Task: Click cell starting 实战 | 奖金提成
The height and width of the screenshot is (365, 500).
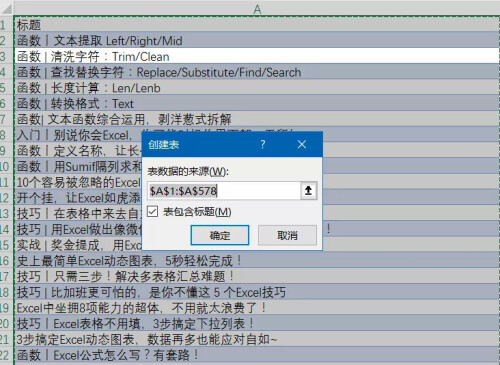Action: coord(78,245)
